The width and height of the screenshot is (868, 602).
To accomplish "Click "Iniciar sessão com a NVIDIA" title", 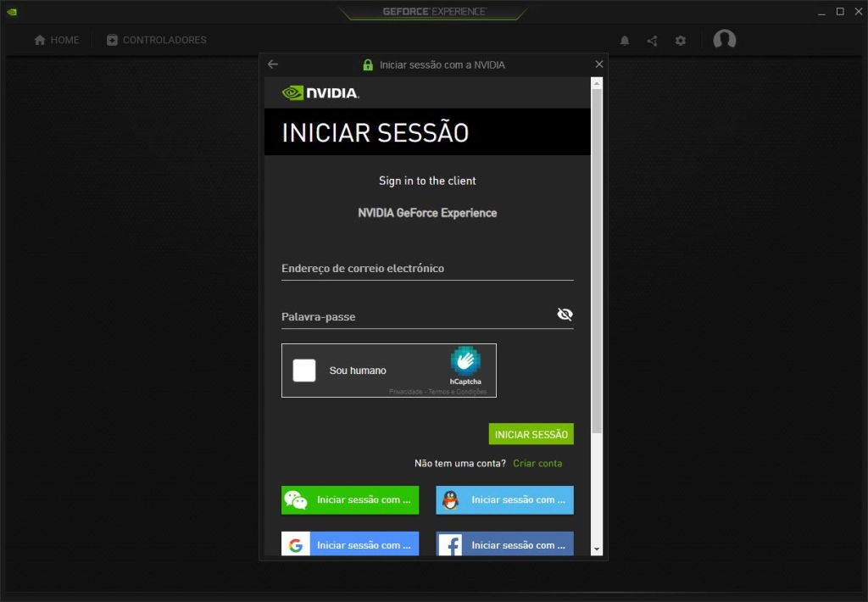I will pos(442,64).
